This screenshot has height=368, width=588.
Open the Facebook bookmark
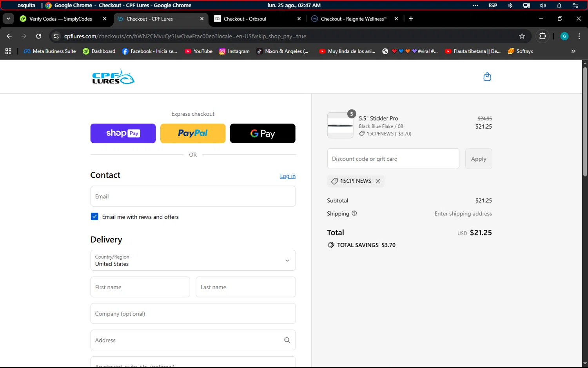tap(150, 51)
